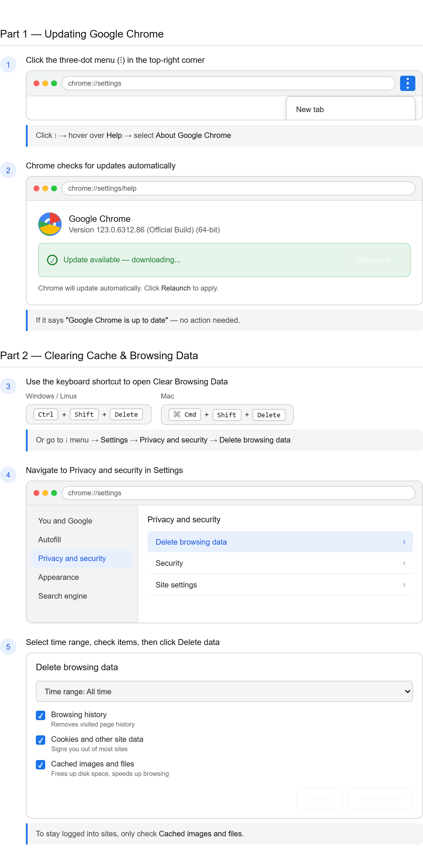Click the step 1 number badge

coord(9,65)
